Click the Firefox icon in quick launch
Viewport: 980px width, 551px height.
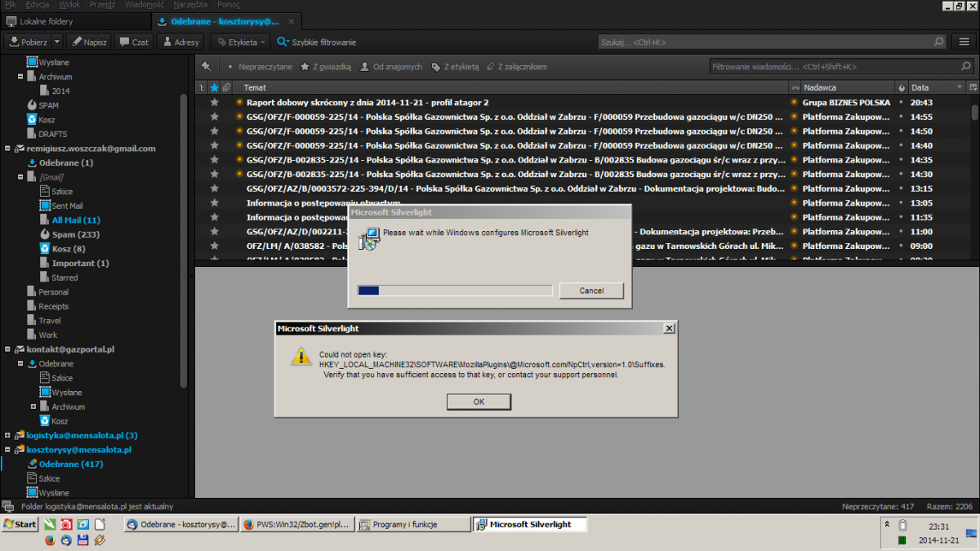50,540
